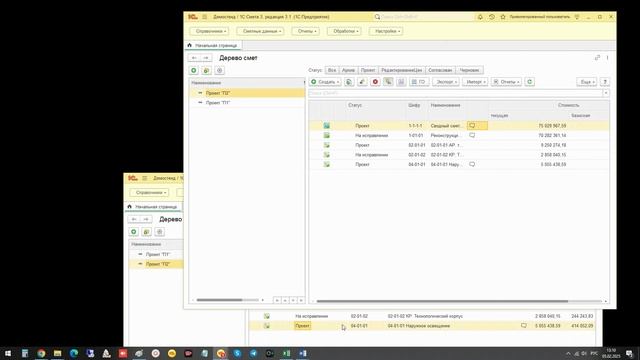Screen dimensions: 640x360
Task: Open the Отчеты dropdown in estimate toolbar
Action: point(507,82)
